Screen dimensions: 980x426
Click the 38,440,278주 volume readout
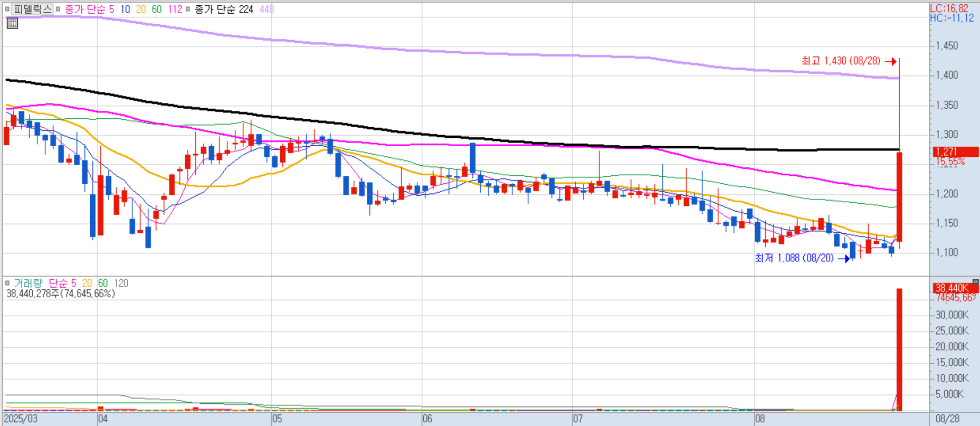[x=60, y=294]
